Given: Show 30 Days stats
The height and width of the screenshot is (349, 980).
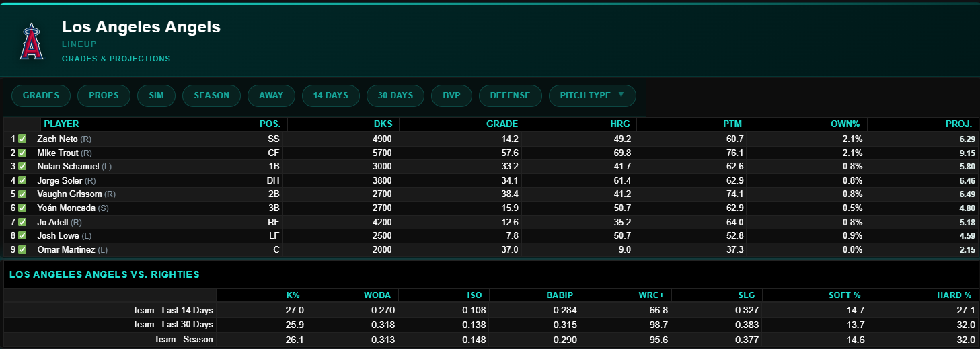Looking at the screenshot, I should coord(395,95).
